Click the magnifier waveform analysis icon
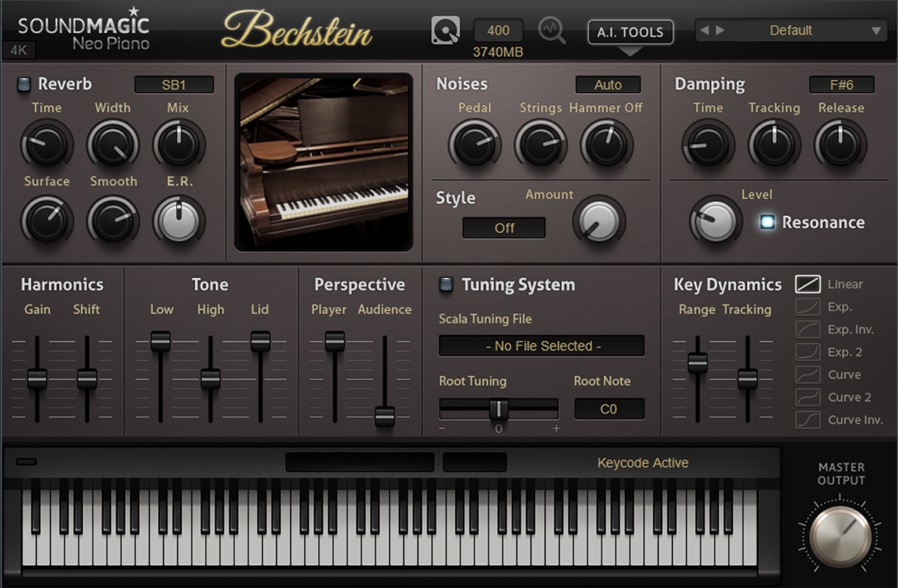The image size is (898, 588). pos(552,31)
